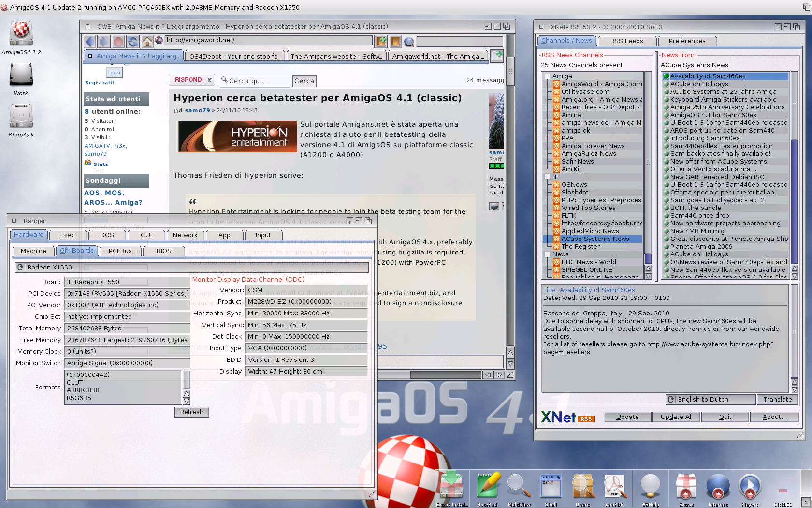Open WBHelp from the dock
This screenshot has height=508, width=812.
coord(651,489)
